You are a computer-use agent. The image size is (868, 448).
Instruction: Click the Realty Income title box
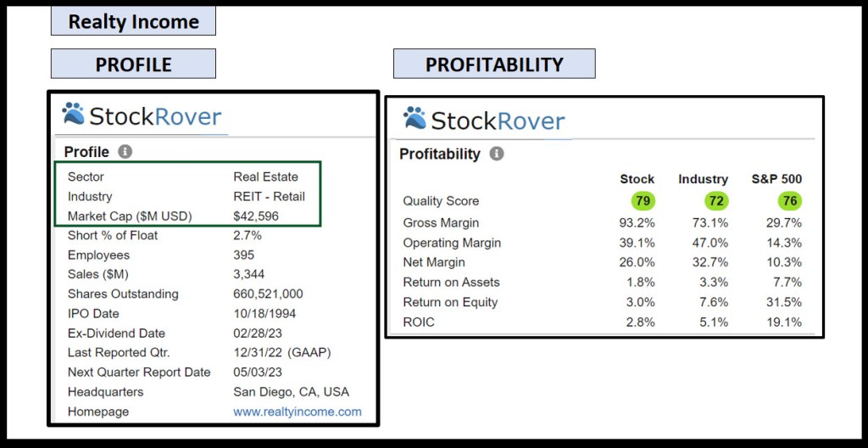(x=133, y=22)
